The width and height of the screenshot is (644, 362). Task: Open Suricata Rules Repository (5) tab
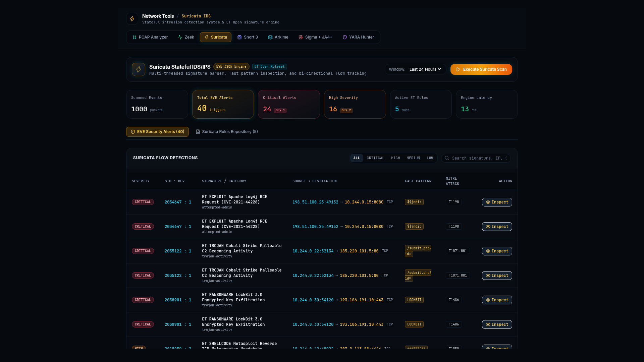coord(227,132)
